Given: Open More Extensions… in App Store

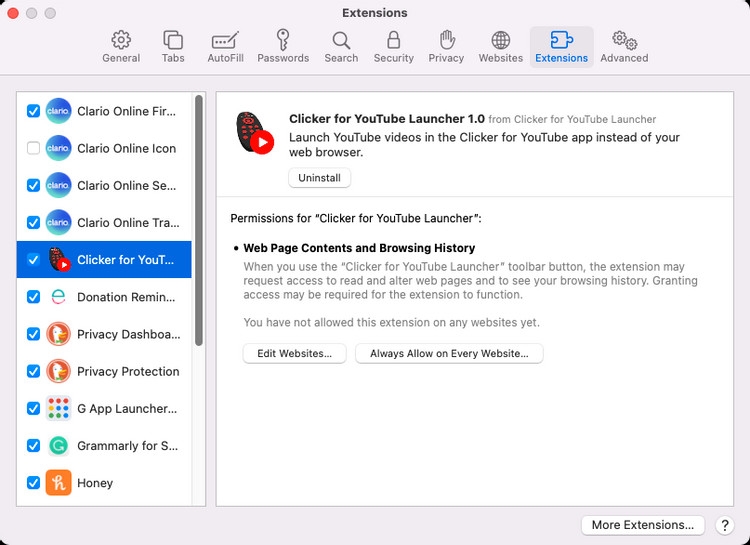Looking at the screenshot, I should click(642, 525).
